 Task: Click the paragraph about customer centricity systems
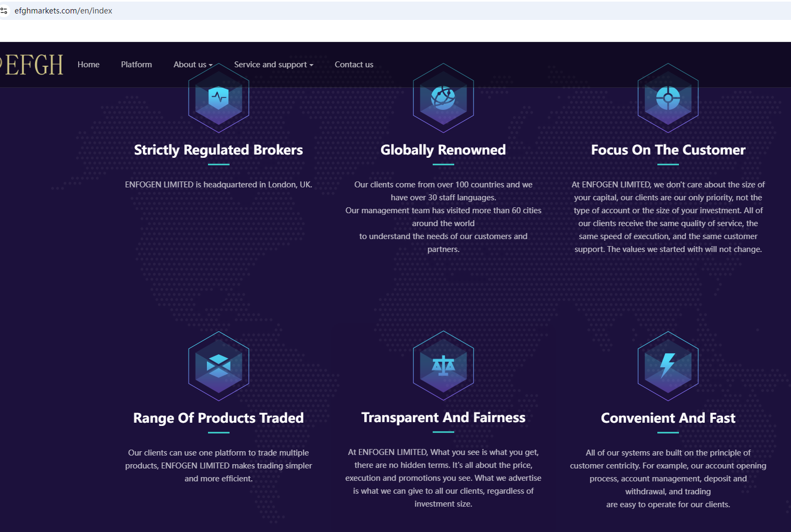(668, 479)
